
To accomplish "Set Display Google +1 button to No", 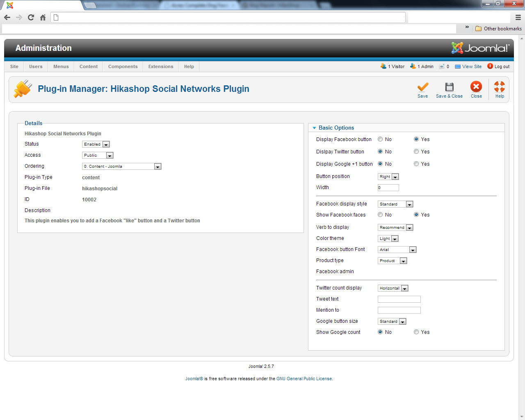I will pyautogui.click(x=380, y=164).
